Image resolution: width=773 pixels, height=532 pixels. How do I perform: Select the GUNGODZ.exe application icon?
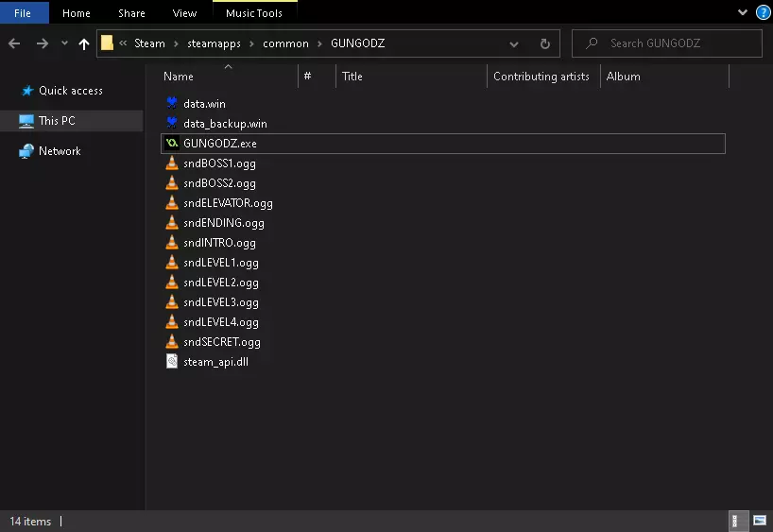(172, 143)
